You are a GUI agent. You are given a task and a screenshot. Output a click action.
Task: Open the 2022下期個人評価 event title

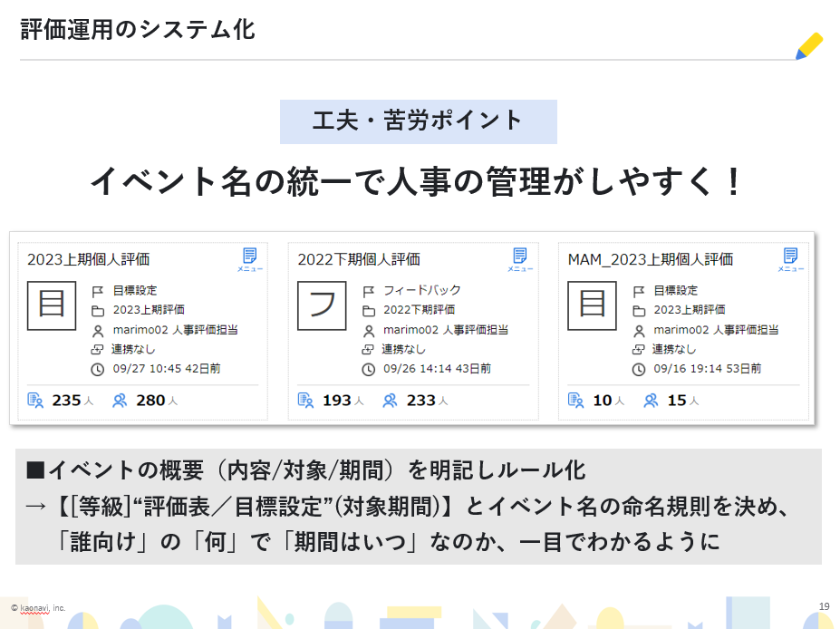[359, 259]
